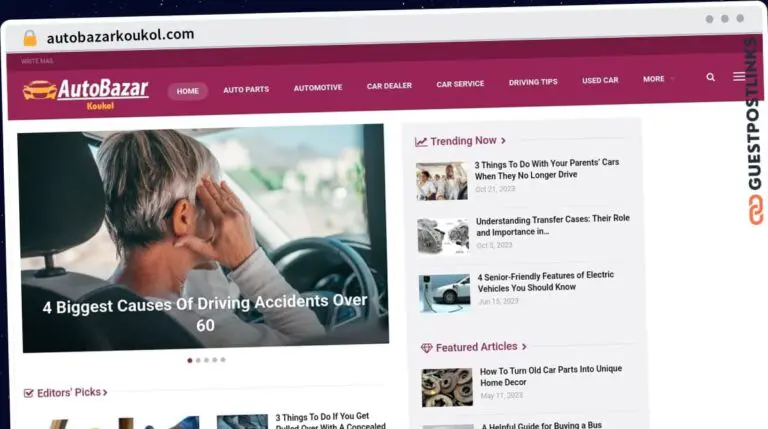This screenshot has height=429, width=768.
Task: Select the first carousel dot
Action: (x=190, y=360)
